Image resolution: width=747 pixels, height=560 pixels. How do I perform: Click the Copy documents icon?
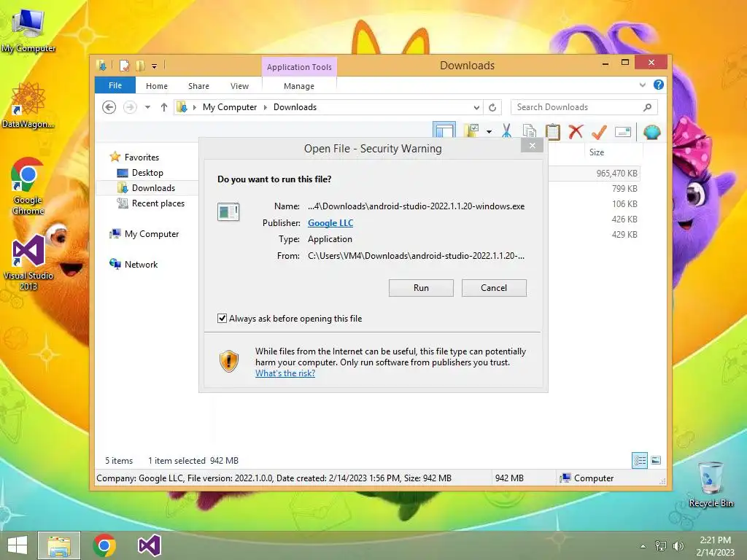530,131
